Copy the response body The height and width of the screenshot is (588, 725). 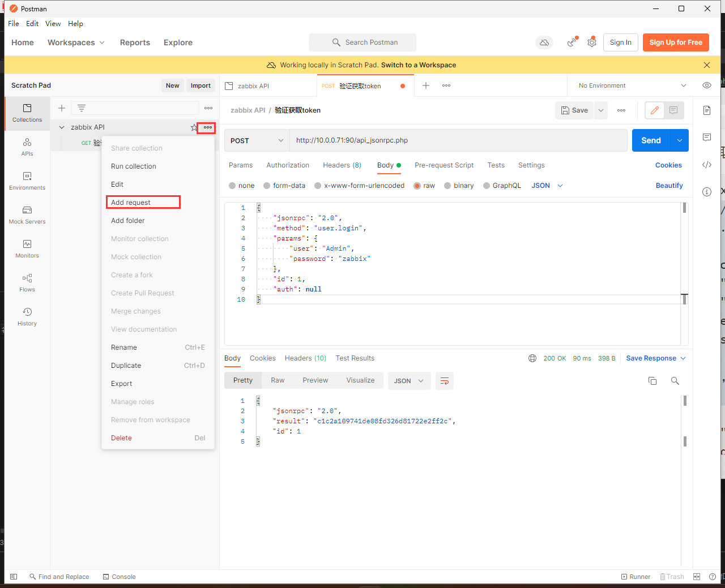pyautogui.click(x=652, y=381)
